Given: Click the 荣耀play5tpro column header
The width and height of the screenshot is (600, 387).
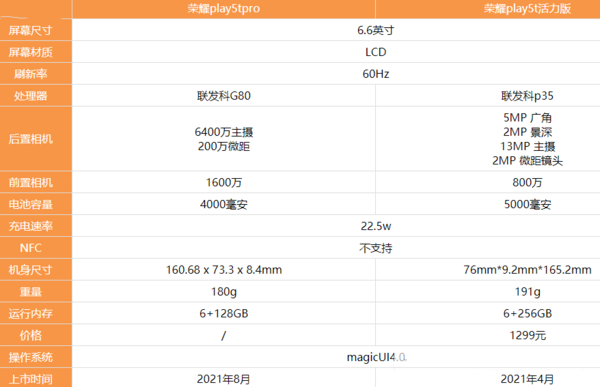Looking at the screenshot, I should pyautogui.click(x=223, y=9).
